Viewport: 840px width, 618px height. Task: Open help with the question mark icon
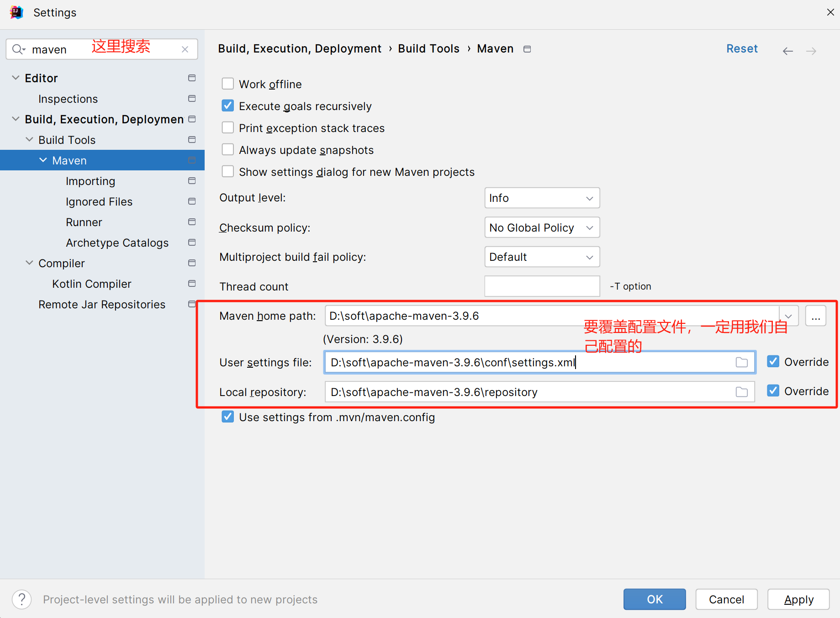coord(21,599)
